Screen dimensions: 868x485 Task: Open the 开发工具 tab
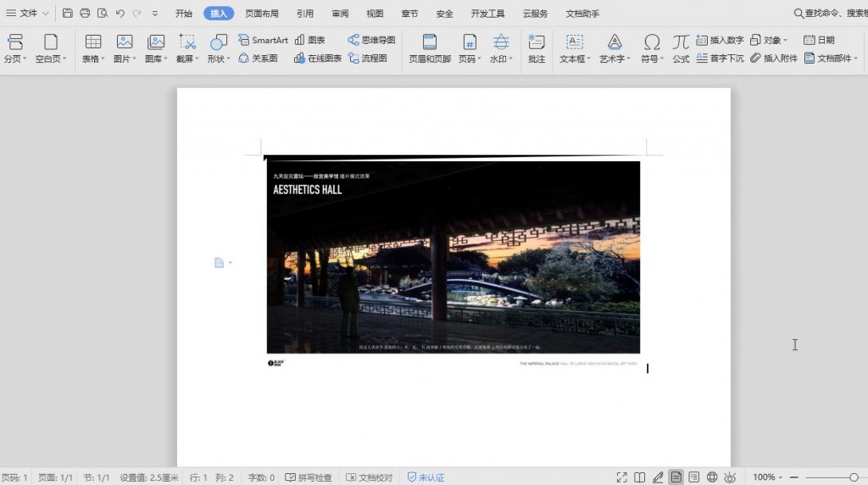point(487,14)
